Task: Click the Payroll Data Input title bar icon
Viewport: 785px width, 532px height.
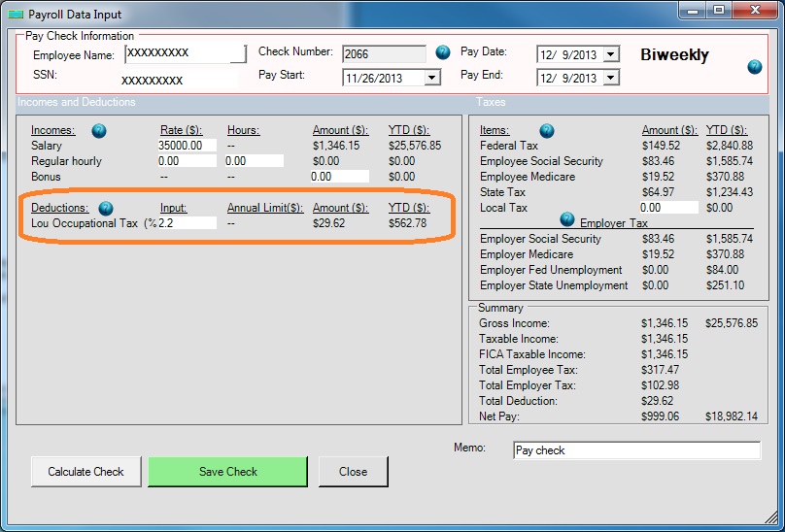Action: [x=16, y=11]
